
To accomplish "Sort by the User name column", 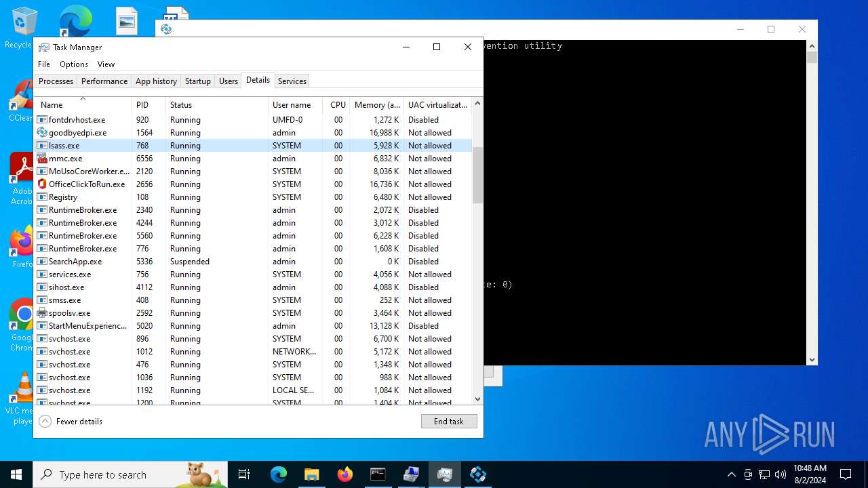I will pos(296,105).
